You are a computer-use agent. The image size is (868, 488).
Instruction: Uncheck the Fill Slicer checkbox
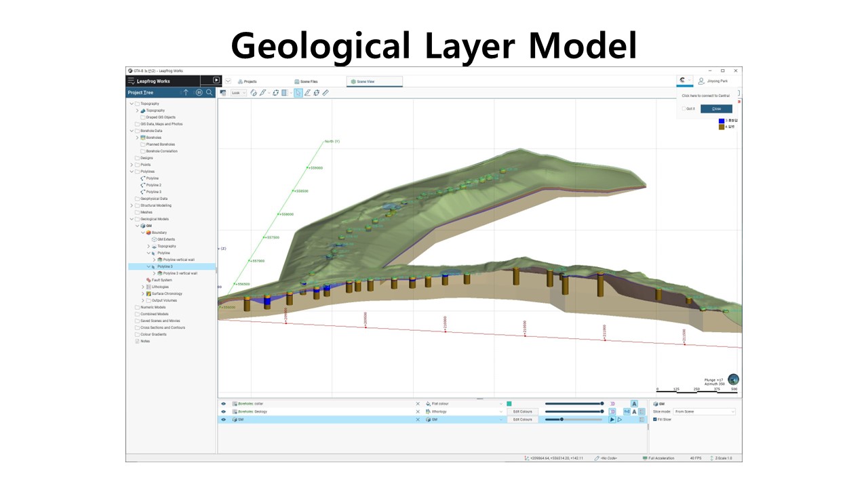point(654,420)
